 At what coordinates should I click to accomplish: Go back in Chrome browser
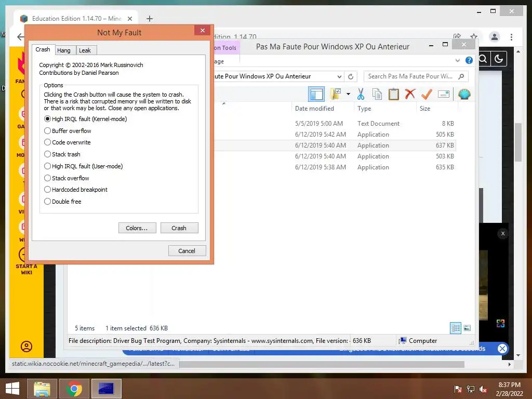pos(21,37)
